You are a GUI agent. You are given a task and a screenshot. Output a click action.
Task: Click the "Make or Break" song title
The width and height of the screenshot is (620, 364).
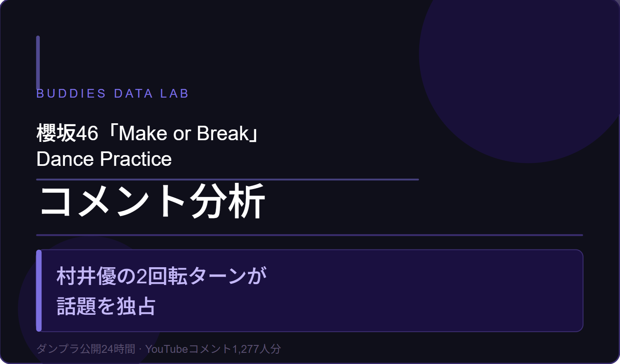184,133
